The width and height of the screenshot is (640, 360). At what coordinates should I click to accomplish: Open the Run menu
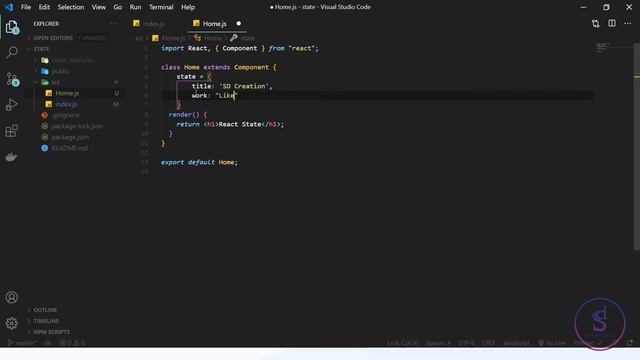[x=135, y=7]
